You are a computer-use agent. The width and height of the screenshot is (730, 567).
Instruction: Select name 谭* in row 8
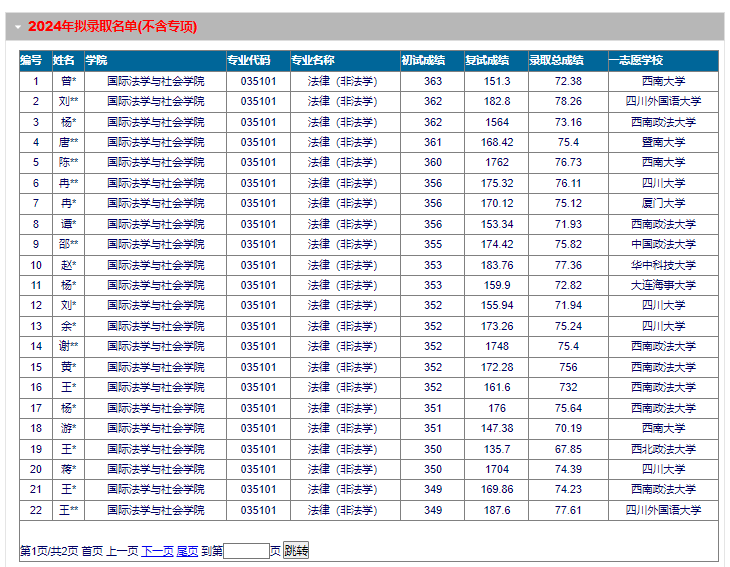68,224
